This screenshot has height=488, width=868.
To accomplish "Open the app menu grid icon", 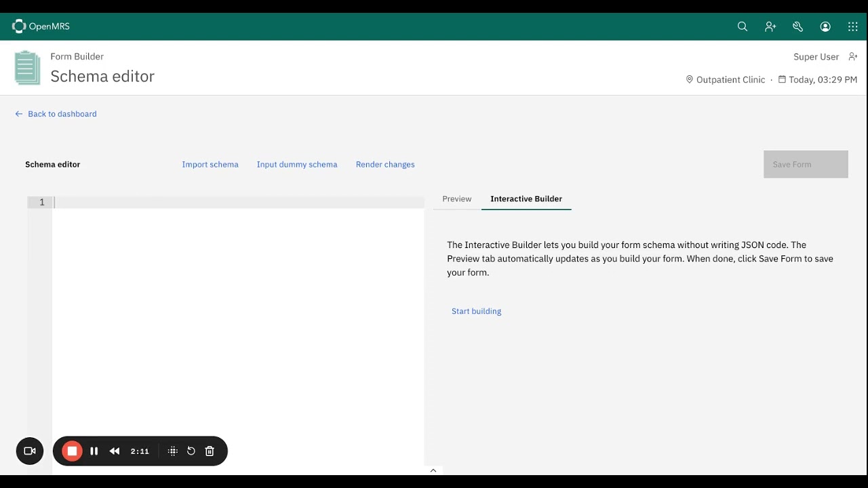I will click(x=853, y=26).
